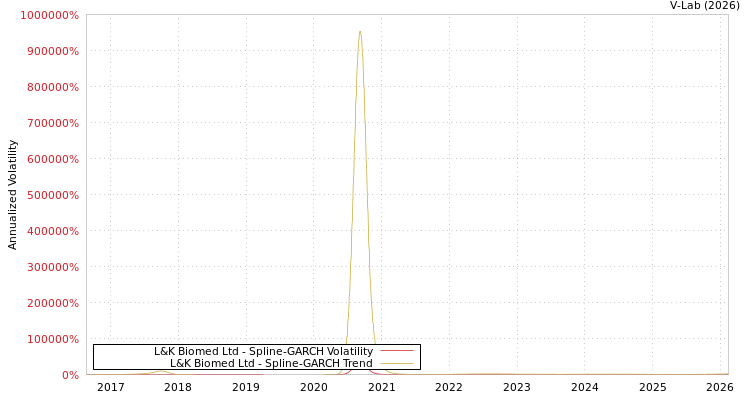
Task: Click the red volatility legend line sample
Action: (397, 351)
